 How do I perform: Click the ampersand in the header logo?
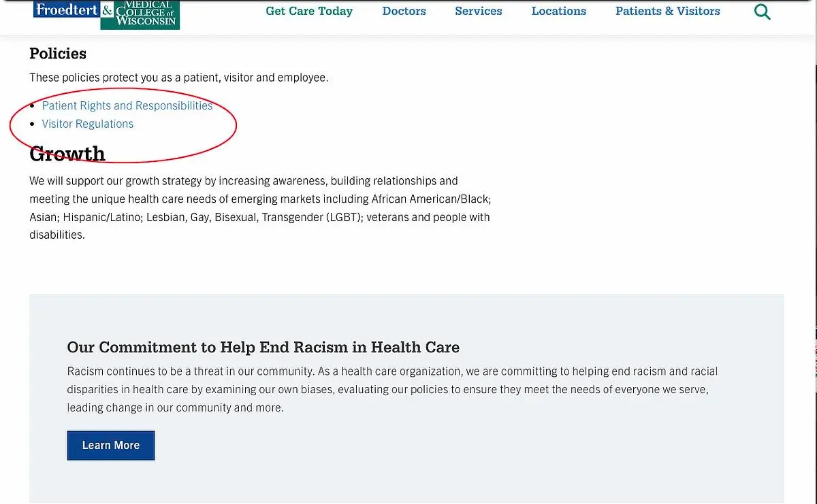[x=107, y=10]
